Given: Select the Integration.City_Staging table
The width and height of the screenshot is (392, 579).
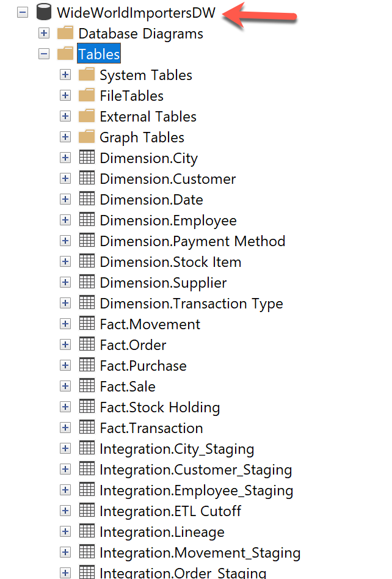Looking at the screenshot, I should (x=176, y=449).
